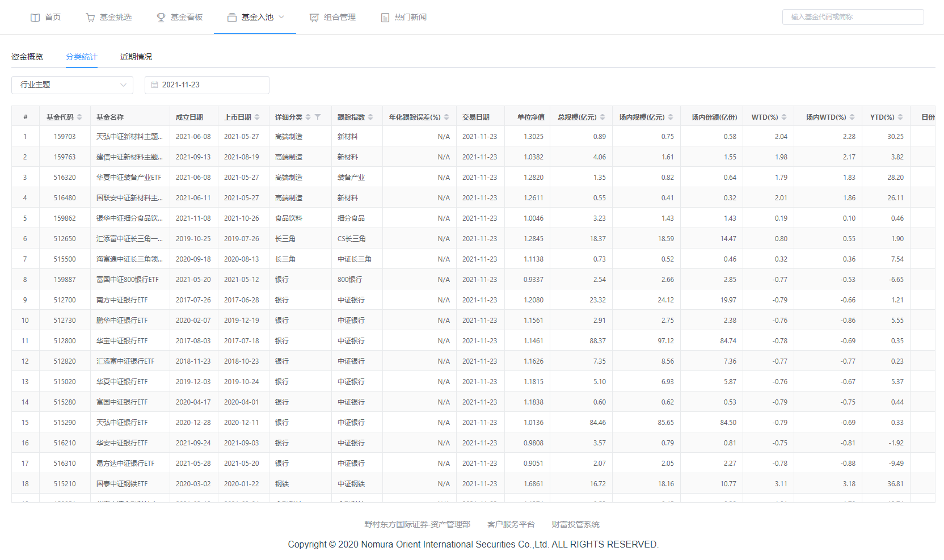Click 食品饮料 category cell in row 5
Screen dimensions: 944x560
click(x=289, y=218)
